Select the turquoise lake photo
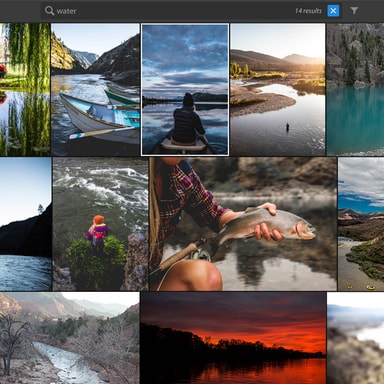Viewport: 384px width, 384px height. [x=355, y=90]
